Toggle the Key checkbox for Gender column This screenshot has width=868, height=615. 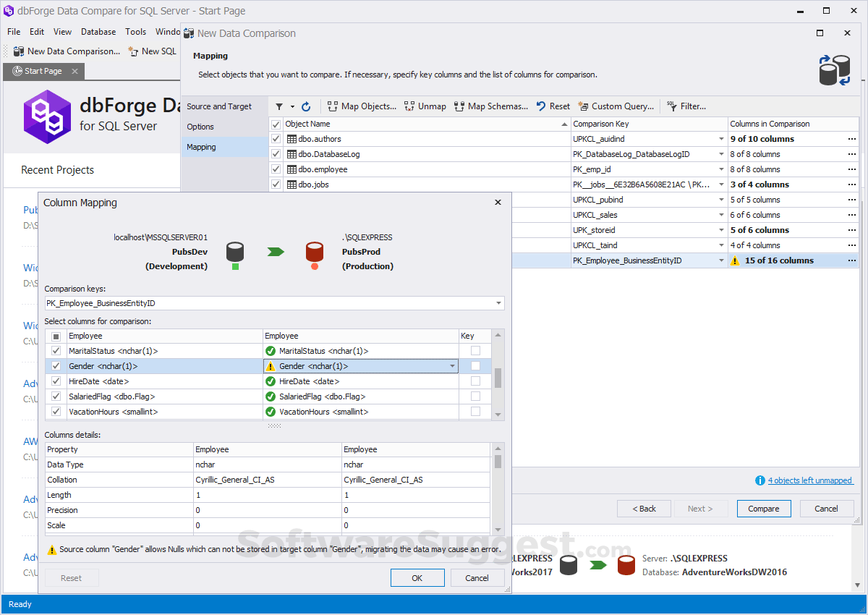click(x=474, y=366)
